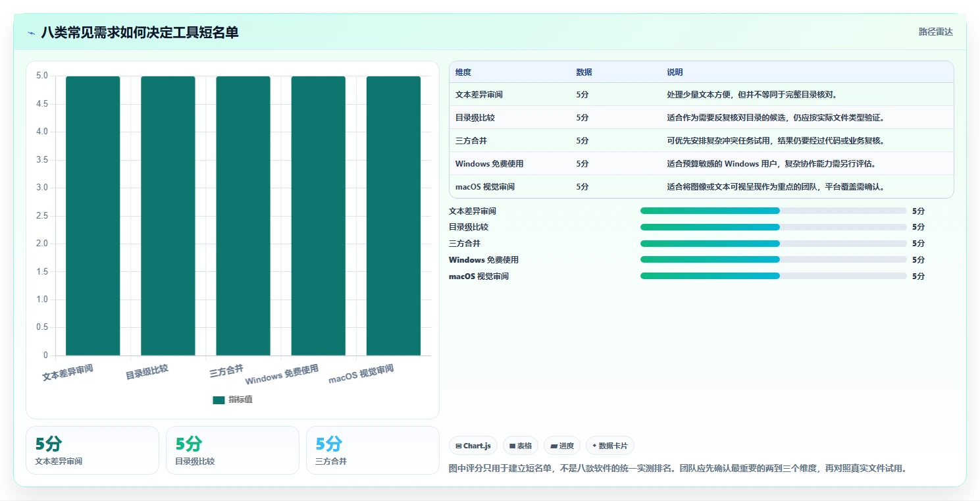This screenshot has width=980, height=501.
Task: Click the macOS 视觉审阅 chart bar
Action: tap(394, 216)
